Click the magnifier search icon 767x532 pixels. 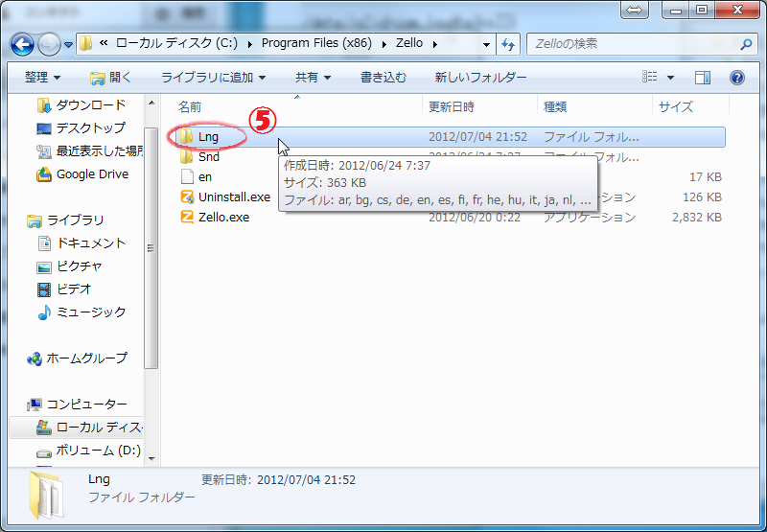pyautogui.click(x=746, y=44)
